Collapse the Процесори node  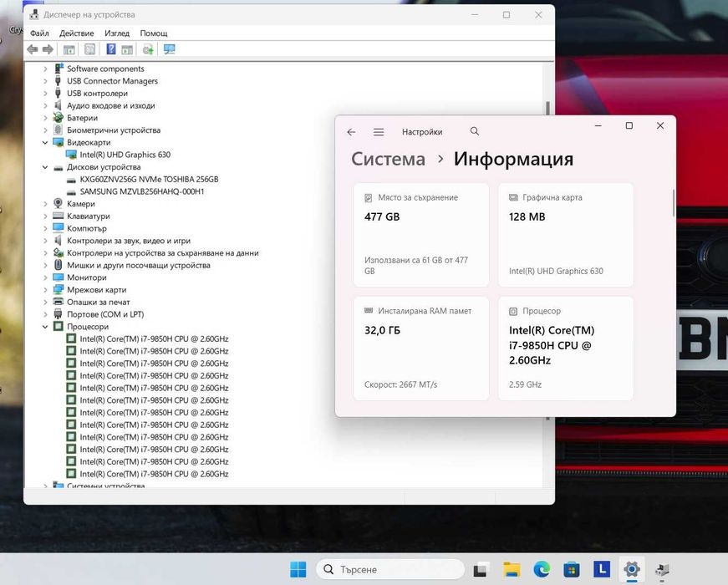point(45,327)
